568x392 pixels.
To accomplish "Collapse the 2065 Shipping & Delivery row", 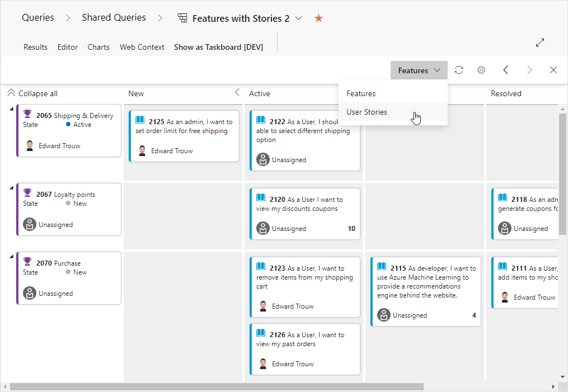I will [11, 108].
